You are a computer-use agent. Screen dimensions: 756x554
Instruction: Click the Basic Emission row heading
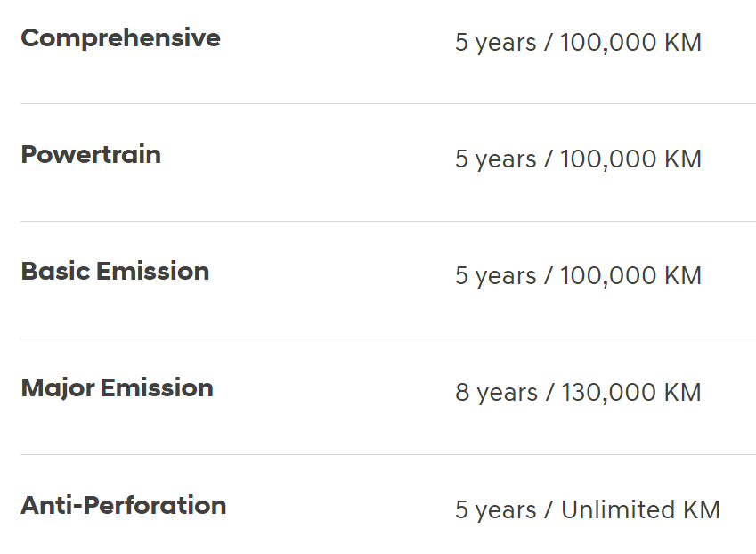(x=115, y=271)
